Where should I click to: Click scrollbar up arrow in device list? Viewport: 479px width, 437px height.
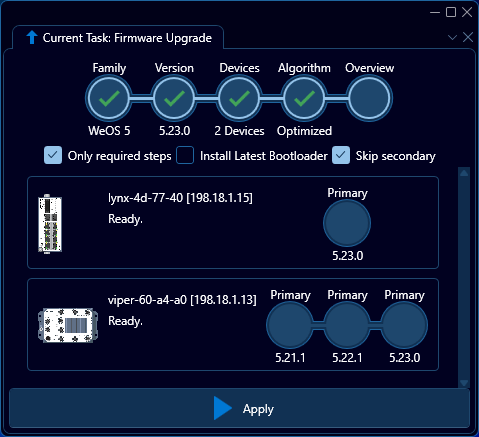tap(464, 173)
